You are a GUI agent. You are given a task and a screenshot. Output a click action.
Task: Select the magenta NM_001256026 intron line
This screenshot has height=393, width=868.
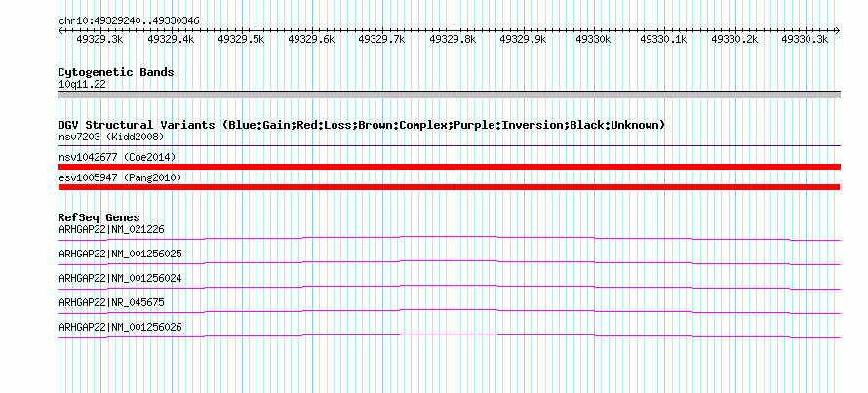pyautogui.click(x=449, y=335)
